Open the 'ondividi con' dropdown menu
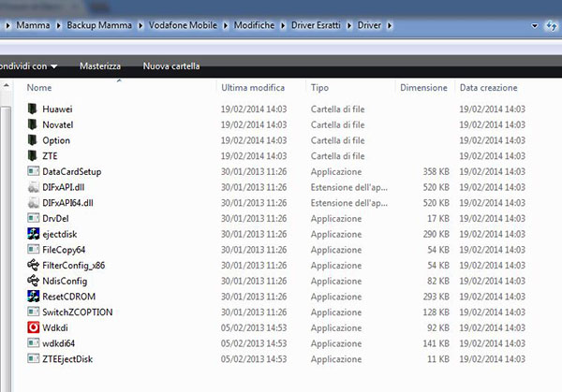The width and height of the screenshot is (562, 392). click(x=28, y=66)
